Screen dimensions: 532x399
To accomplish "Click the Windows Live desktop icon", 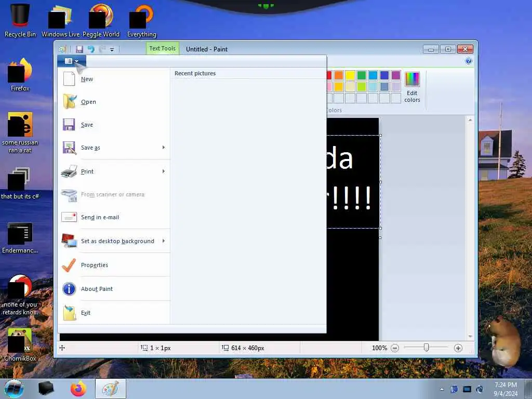I will [x=60, y=20].
